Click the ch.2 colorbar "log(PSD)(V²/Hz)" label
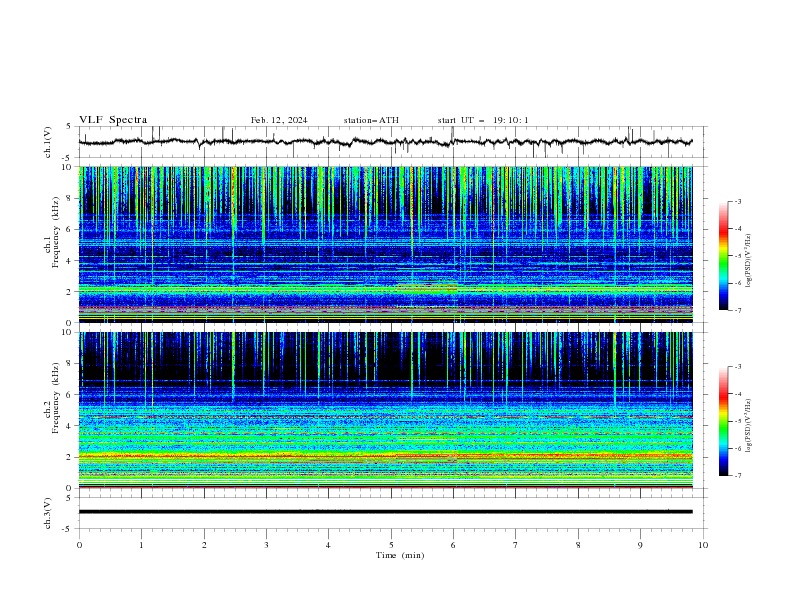The image size is (792, 612). (x=748, y=426)
